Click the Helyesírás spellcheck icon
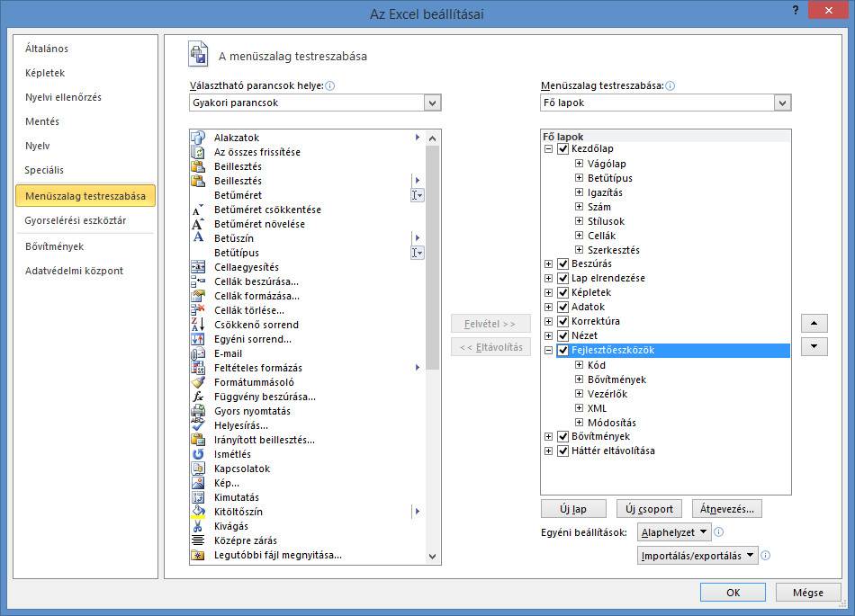 198,425
